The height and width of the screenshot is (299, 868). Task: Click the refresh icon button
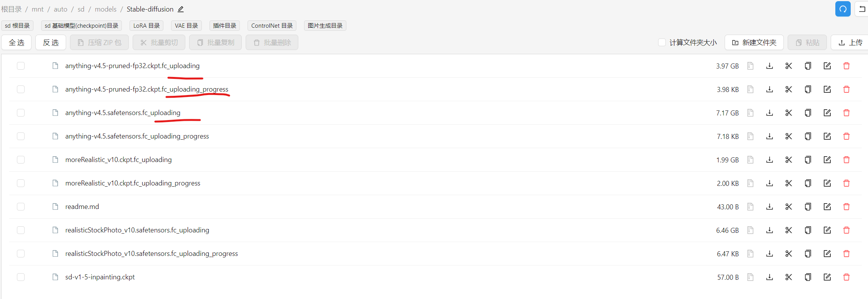[x=843, y=9]
